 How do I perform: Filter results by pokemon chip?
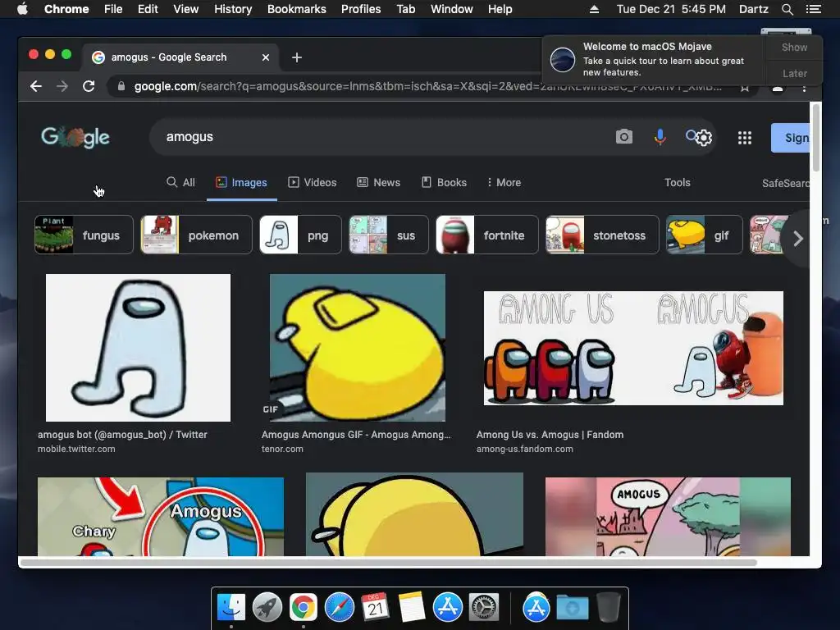[x=196, y=235]
